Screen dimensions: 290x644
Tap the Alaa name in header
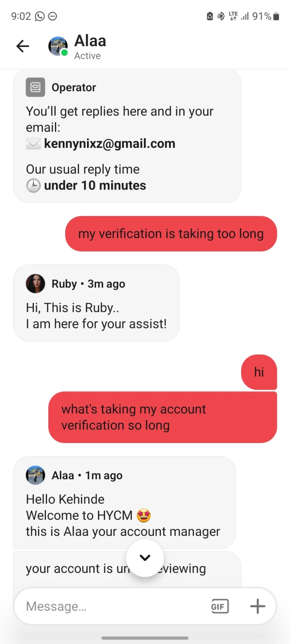pyautogui.click(x=90, y=41)
